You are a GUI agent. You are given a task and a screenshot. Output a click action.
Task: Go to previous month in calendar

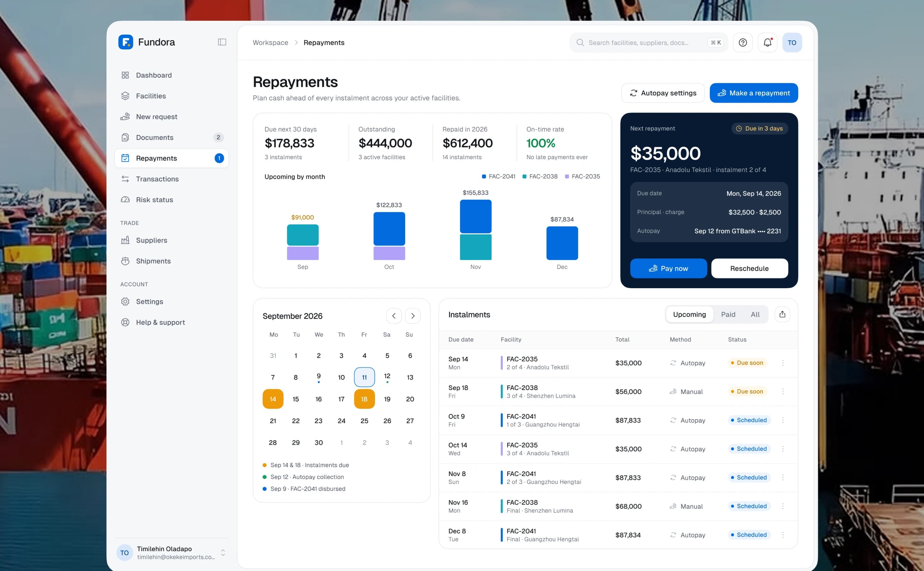[x=394, y=316]
